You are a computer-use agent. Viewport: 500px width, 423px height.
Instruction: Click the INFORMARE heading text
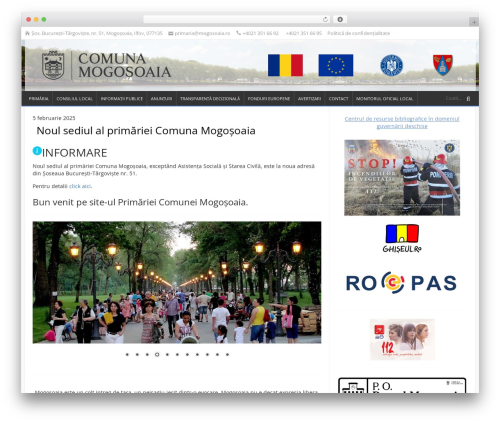75,153
